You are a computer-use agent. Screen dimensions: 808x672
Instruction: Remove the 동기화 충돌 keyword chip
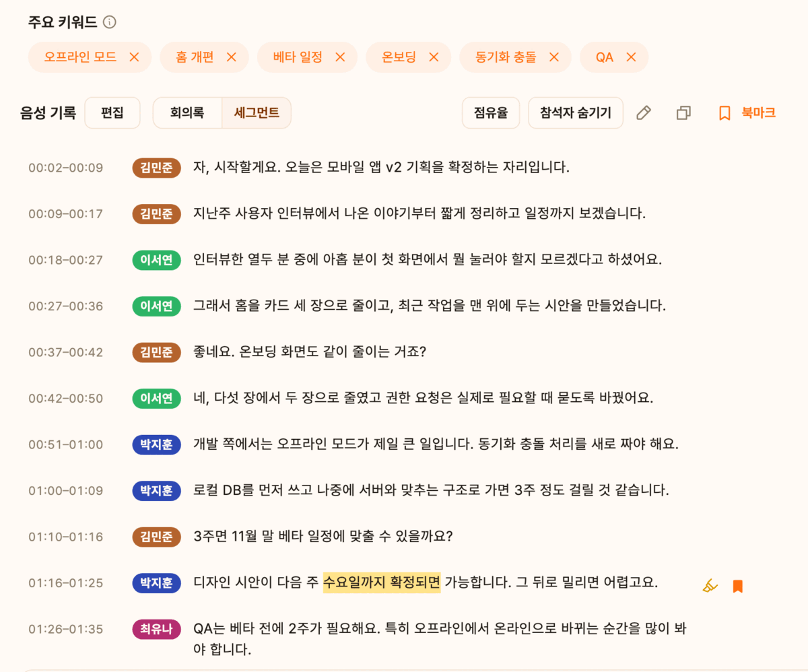tap(554, 57)
